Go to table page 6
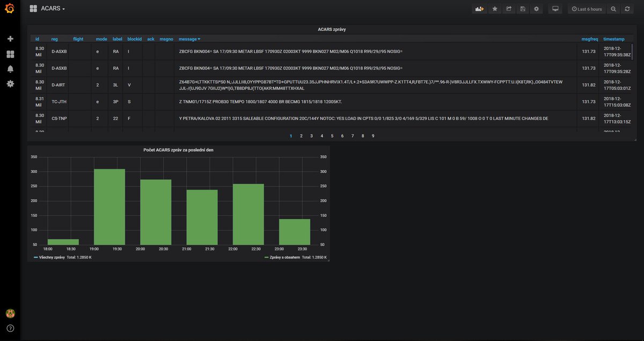Image resolution: width=644 pixels, height=341 pixels. pos(342,136)
